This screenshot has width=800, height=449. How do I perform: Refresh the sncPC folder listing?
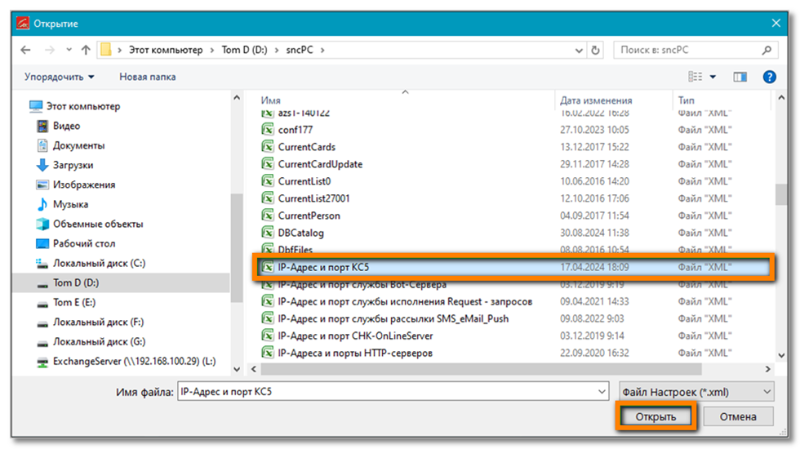pyautogui.click(x=596, y=49)
